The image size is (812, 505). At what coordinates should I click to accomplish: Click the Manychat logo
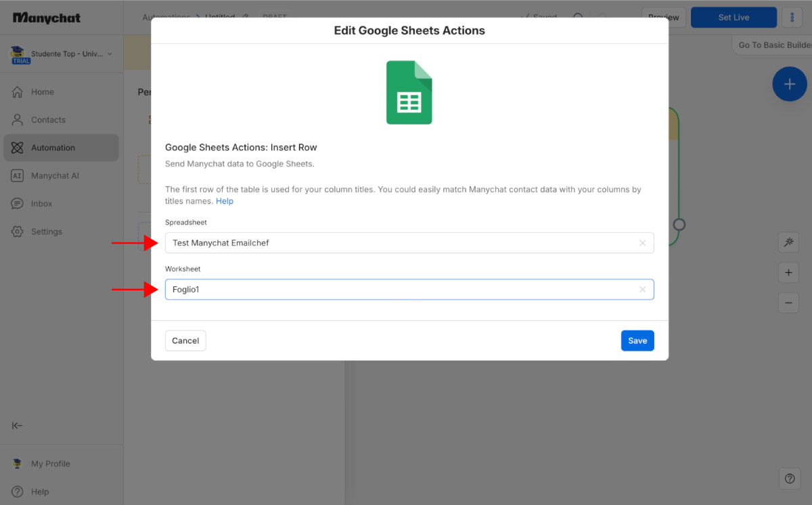click(x=47, y=18)
